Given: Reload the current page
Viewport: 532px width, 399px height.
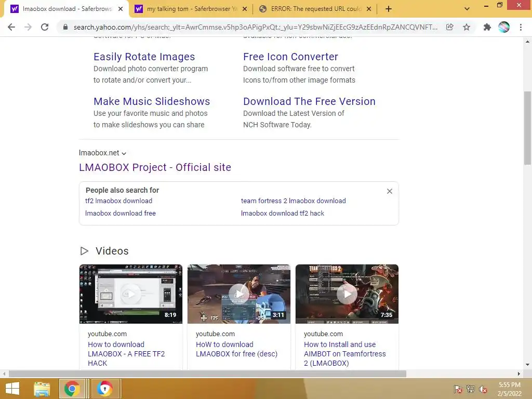Looking at the screenshot, I should click(45, 27).
